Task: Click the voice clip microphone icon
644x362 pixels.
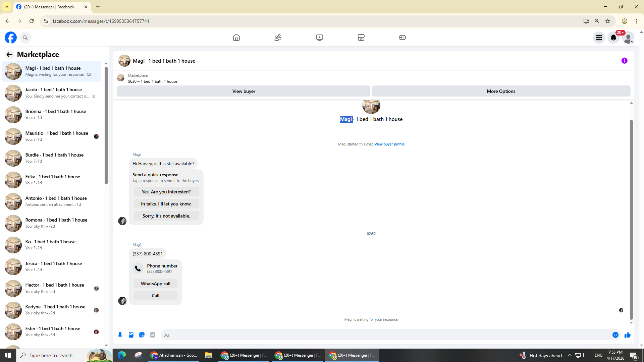Action: (120, 335)
